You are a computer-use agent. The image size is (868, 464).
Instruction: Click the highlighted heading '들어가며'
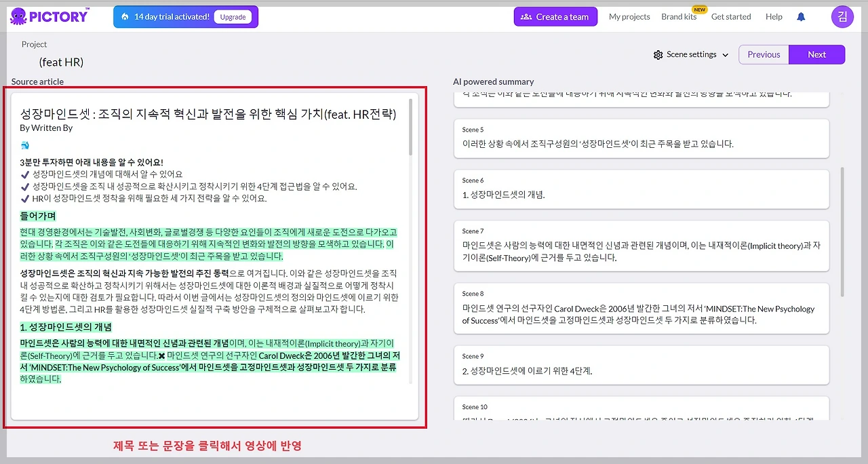[x=37, y=216]
